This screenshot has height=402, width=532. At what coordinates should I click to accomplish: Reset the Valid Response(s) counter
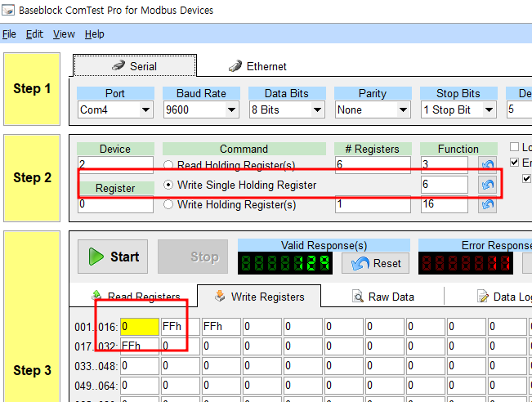[x=375, y=263]
